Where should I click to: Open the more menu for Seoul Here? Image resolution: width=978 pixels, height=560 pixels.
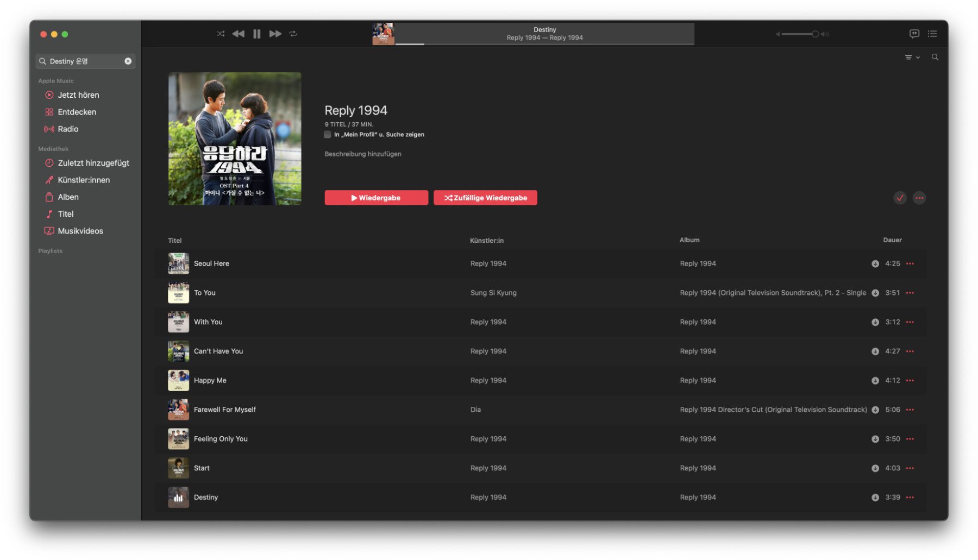tap(910, 263)
